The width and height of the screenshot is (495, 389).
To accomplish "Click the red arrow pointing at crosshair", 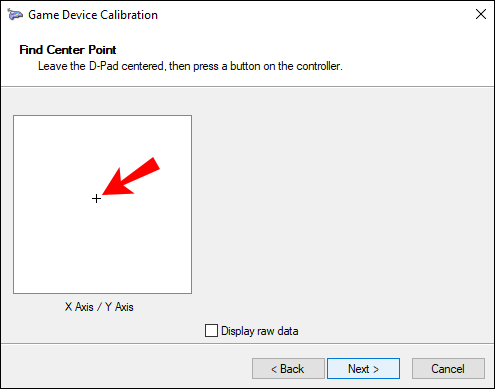I will pos(131,177).
